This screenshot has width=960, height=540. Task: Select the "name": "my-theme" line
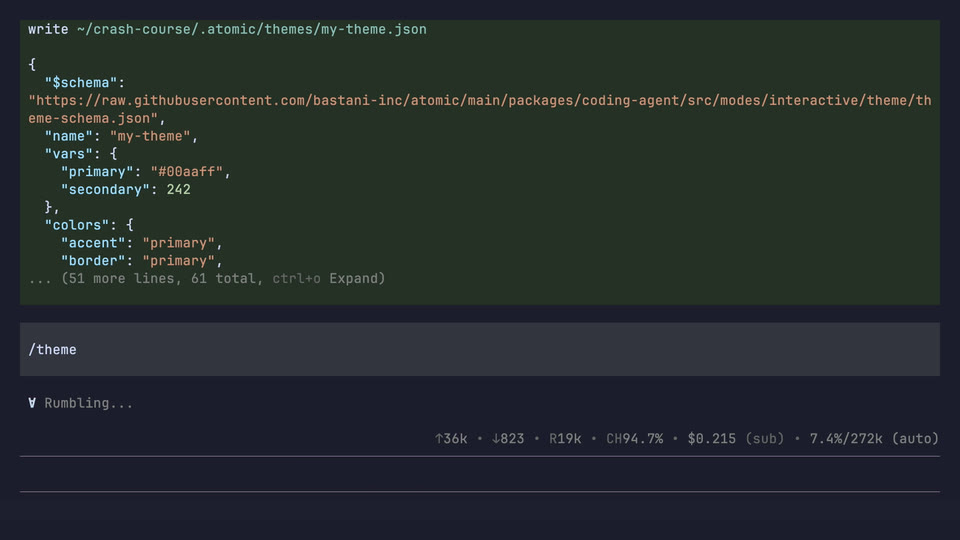(x=121, y=136)
